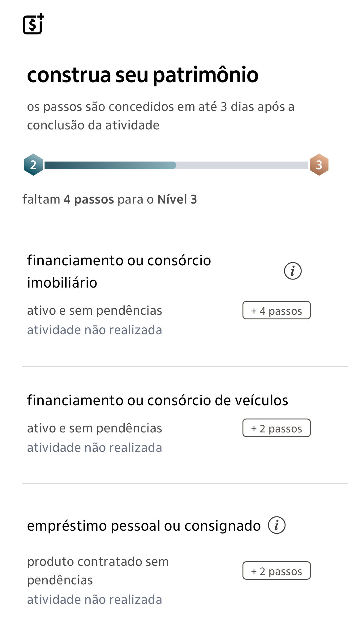Click "atividade não realizada" under imobiliário
This screenshot has width=356, height=644.
pos(94,330)
